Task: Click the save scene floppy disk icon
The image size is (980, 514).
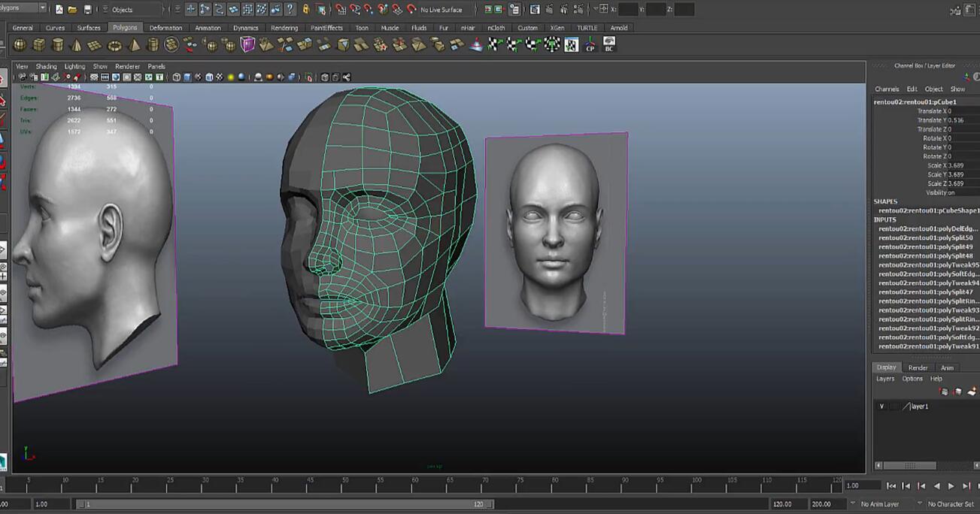Action: coord(88,10)
